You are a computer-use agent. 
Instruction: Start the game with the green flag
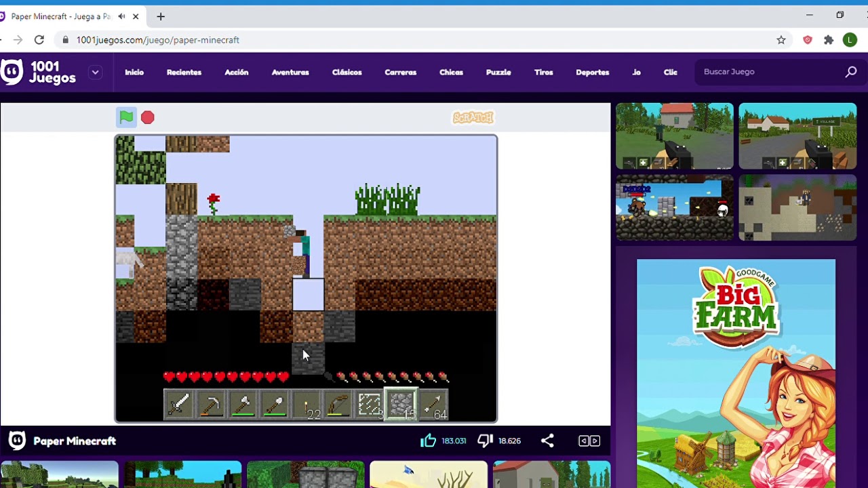(126, 117)
